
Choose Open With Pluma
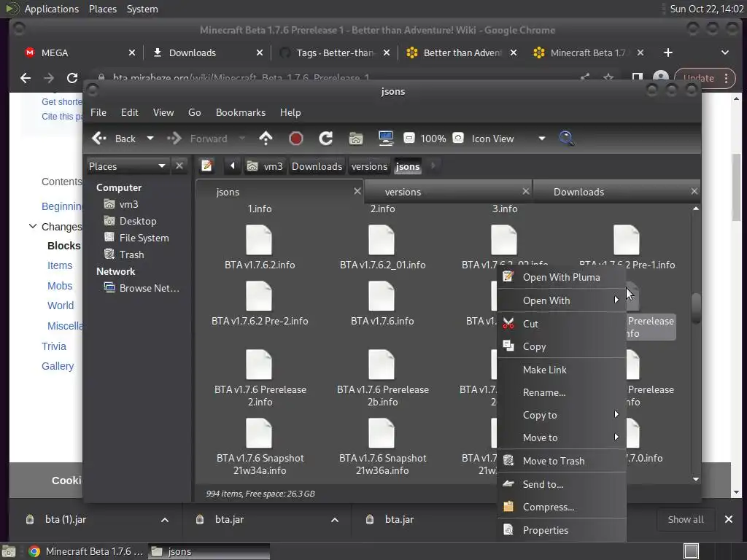pos(562,277)
